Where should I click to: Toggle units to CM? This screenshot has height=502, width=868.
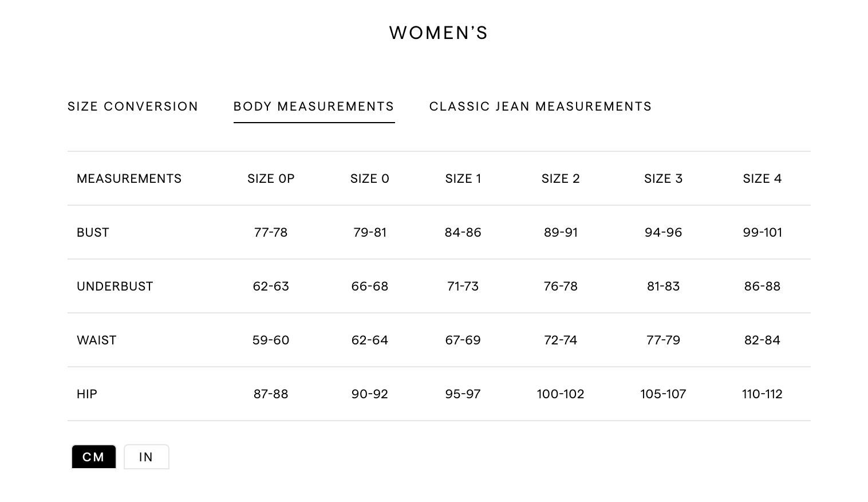click(93, 457)
